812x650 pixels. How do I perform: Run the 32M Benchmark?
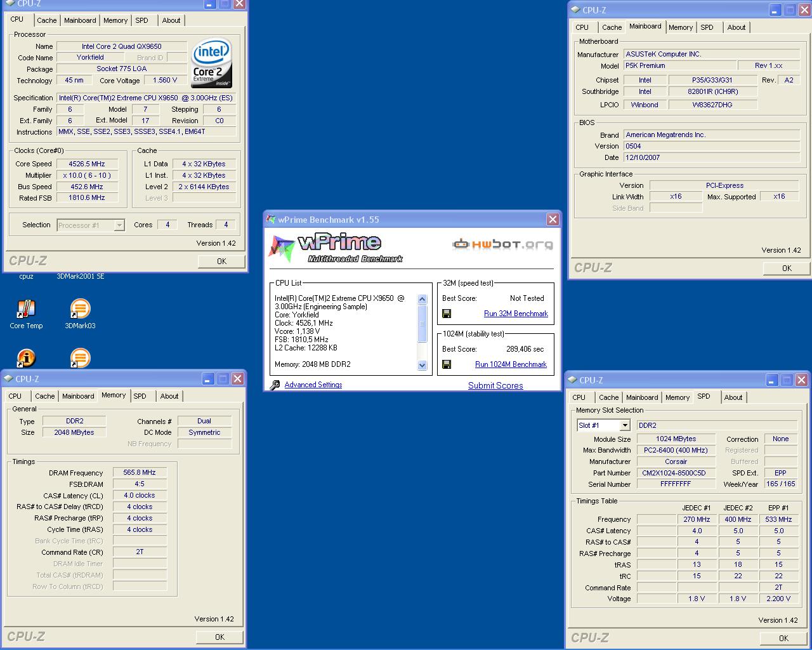click(516, 314)
